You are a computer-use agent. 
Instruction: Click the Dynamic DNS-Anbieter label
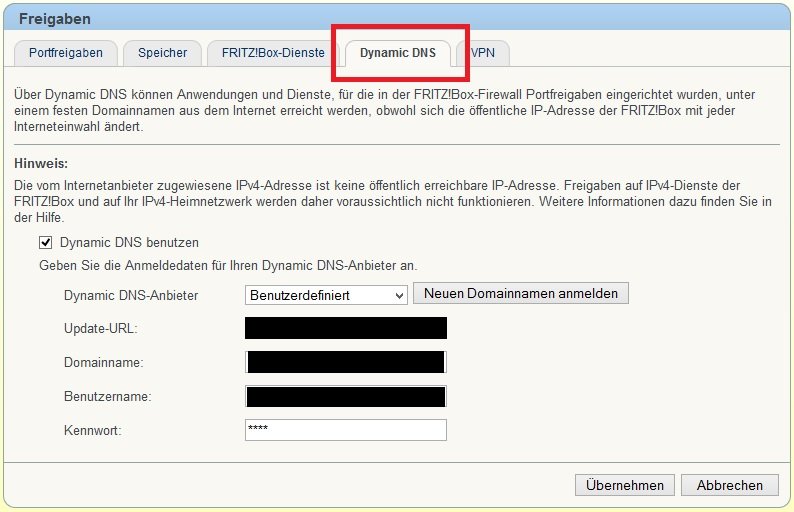click(131, 296)
